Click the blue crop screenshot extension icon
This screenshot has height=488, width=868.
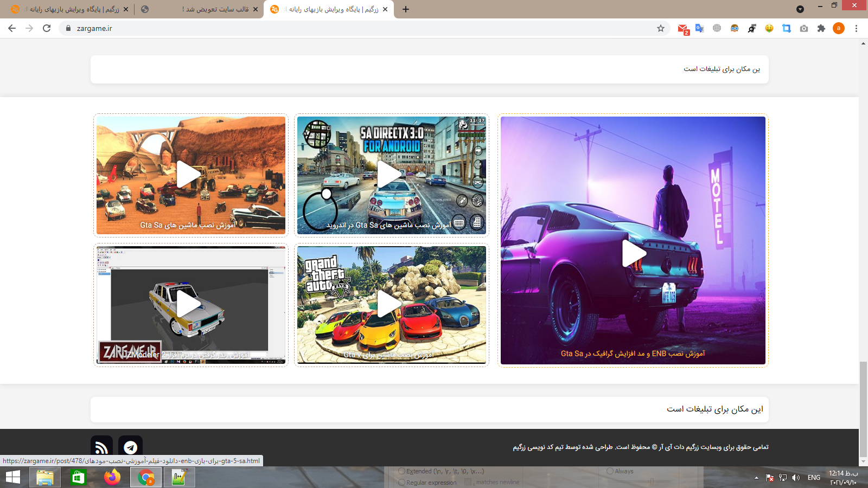(787, 28)
